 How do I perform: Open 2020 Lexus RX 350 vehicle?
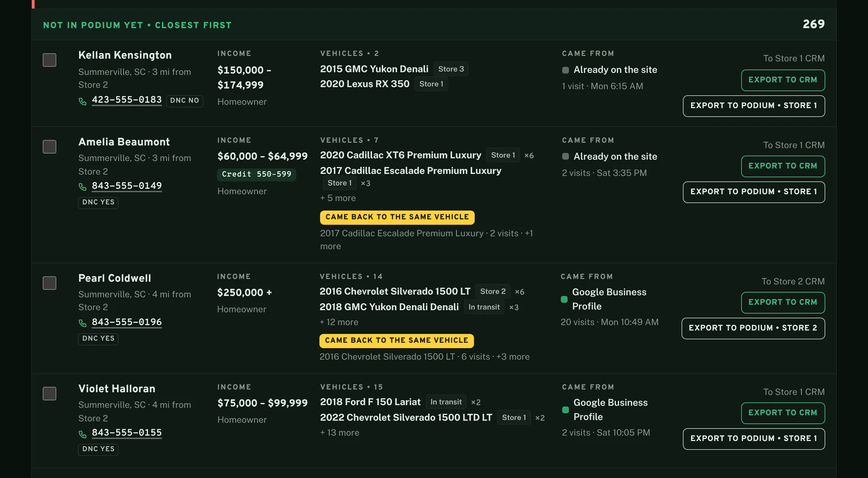tap(365, 84)
